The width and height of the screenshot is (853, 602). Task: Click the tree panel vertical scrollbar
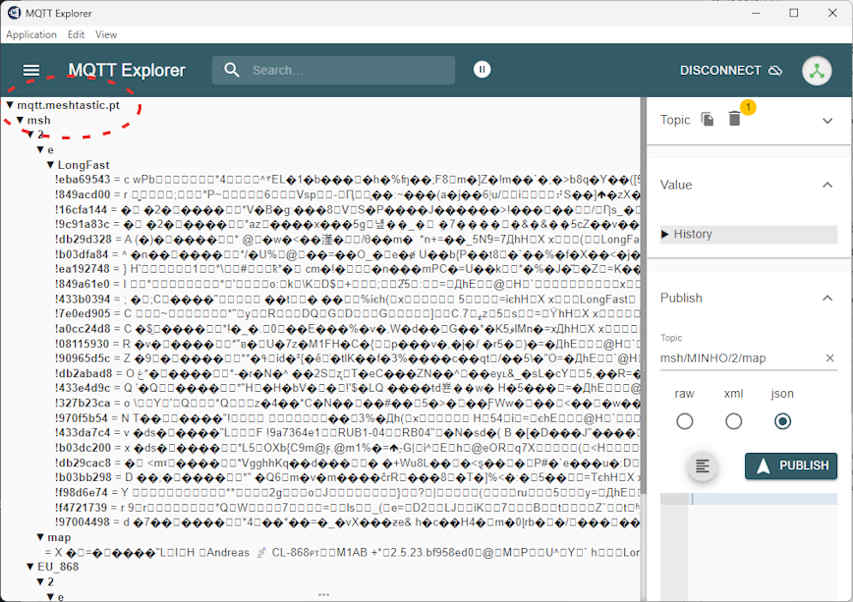click(644, 296)
